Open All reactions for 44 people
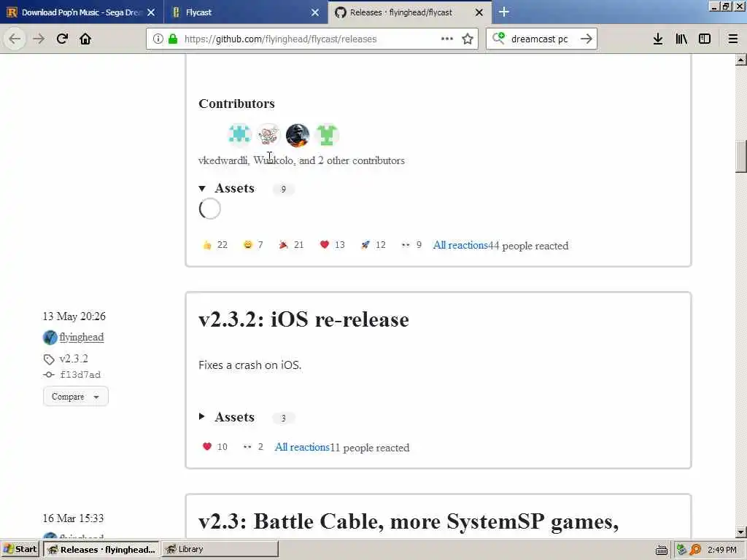The image size is (747, 560). click(460, 245)
